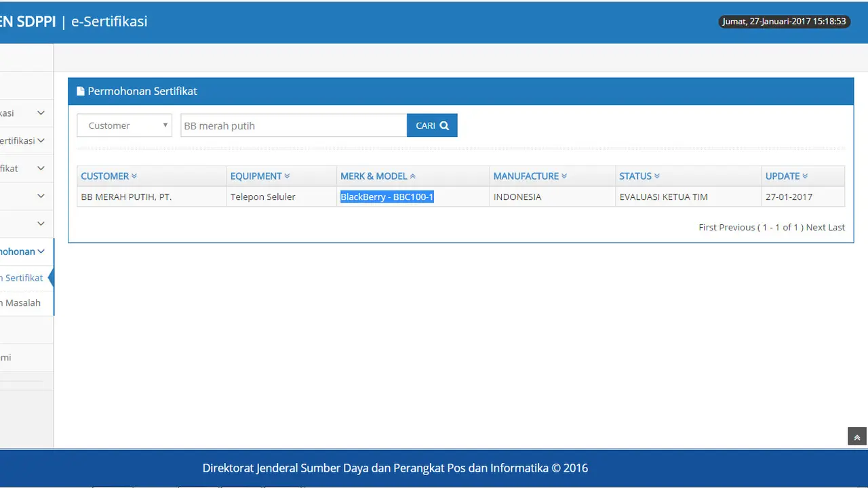Click the 'BB MERAH PUTIH, PT.' customer cell
Image resolution: width=868 pixels, height=488 pixels.
point(152,197)
